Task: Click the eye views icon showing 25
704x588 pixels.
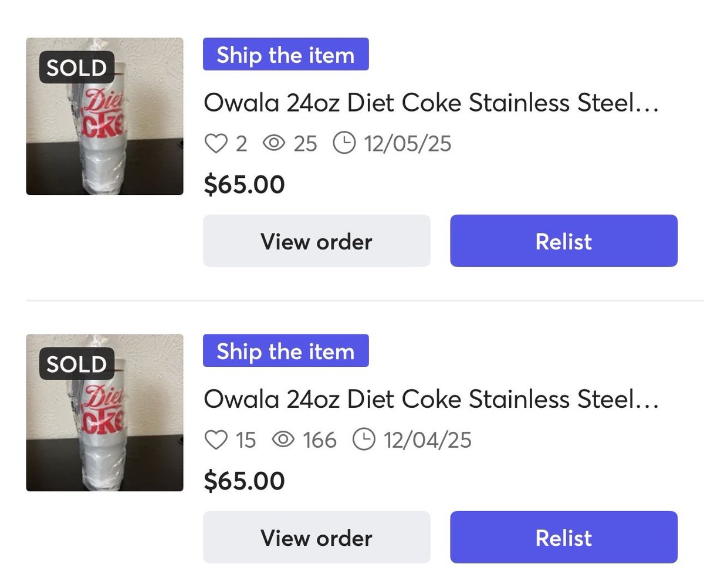Action: point(273,143)
